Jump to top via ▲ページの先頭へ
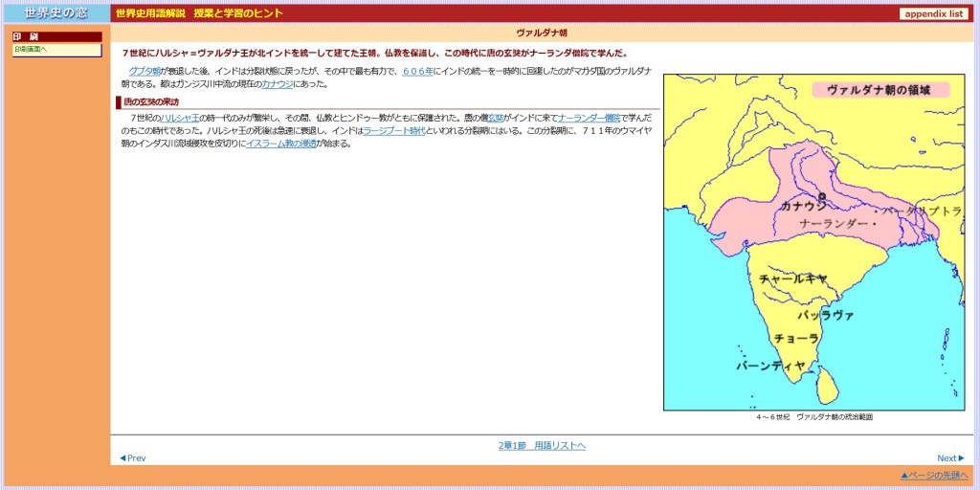 pyautogui.click(x=936, y=476)
